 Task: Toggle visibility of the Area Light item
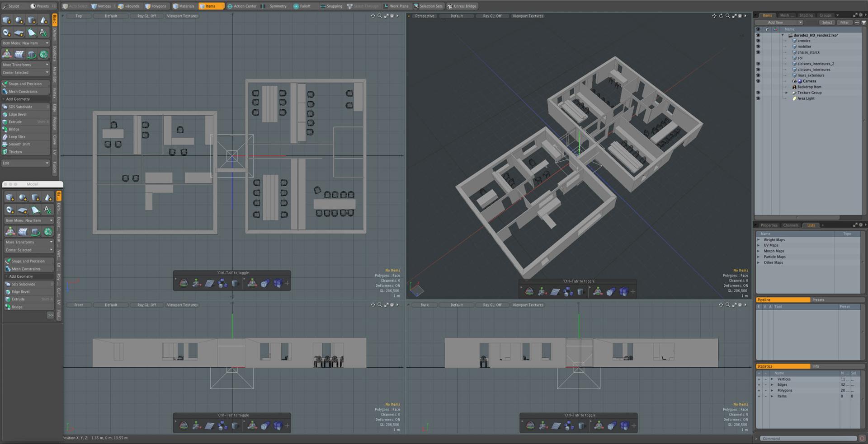tap(758, 98)
